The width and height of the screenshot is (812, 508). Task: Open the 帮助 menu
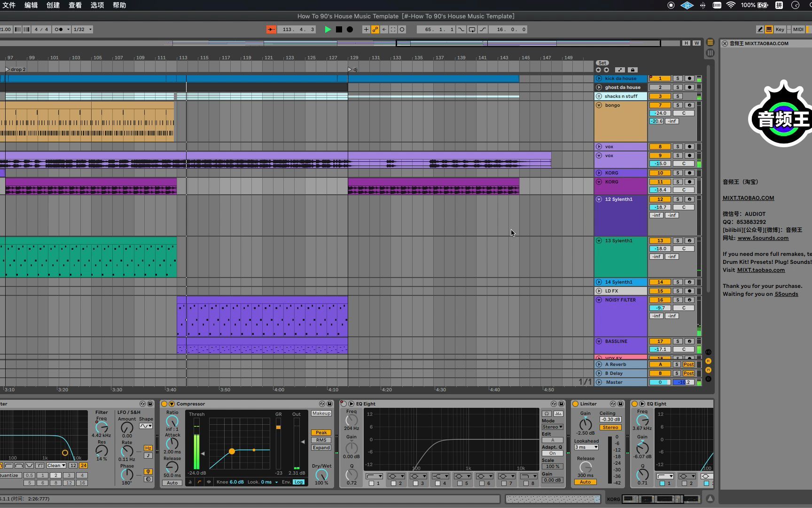(119, 5)
